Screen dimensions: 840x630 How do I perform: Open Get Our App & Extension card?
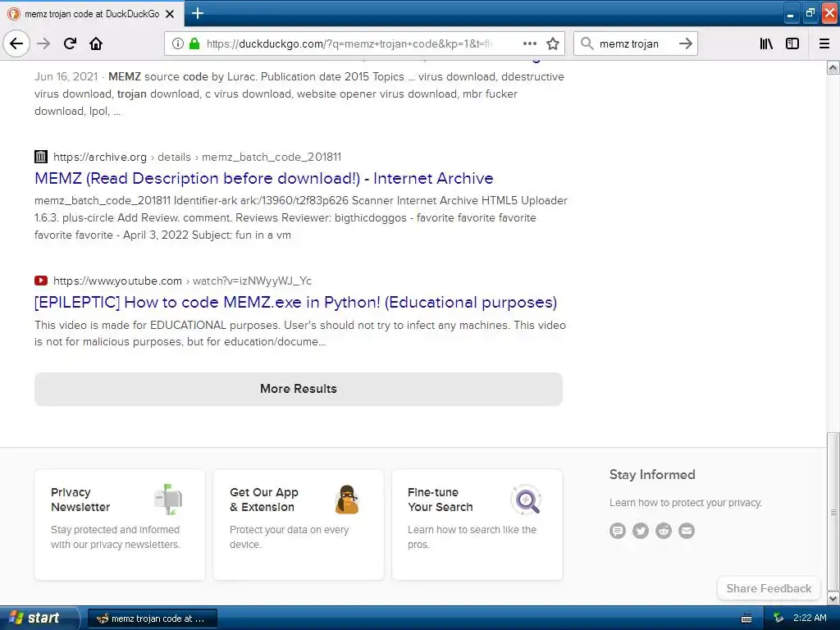(x=299, y=524)
